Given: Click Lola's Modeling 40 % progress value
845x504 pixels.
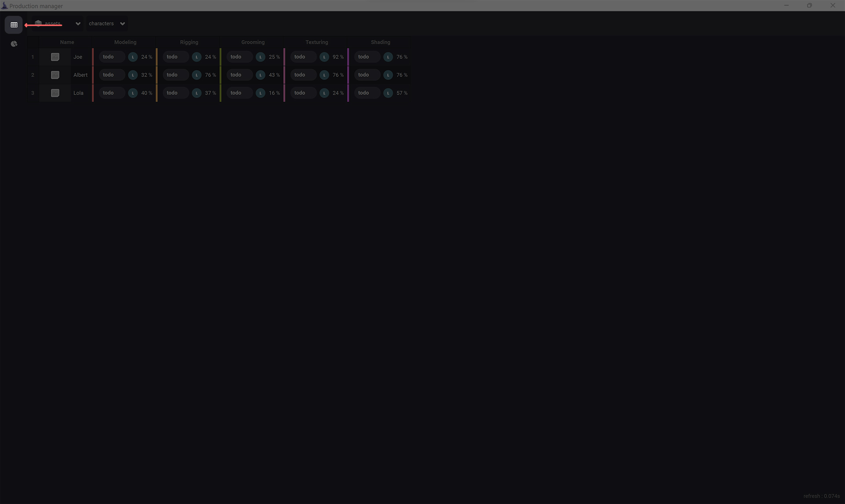Looking at the screenshot, I should 147,93.
